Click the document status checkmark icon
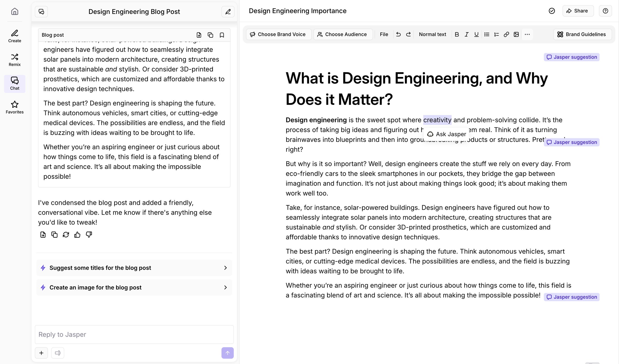Viewport: 619px width, 364px height. point(552,11)
